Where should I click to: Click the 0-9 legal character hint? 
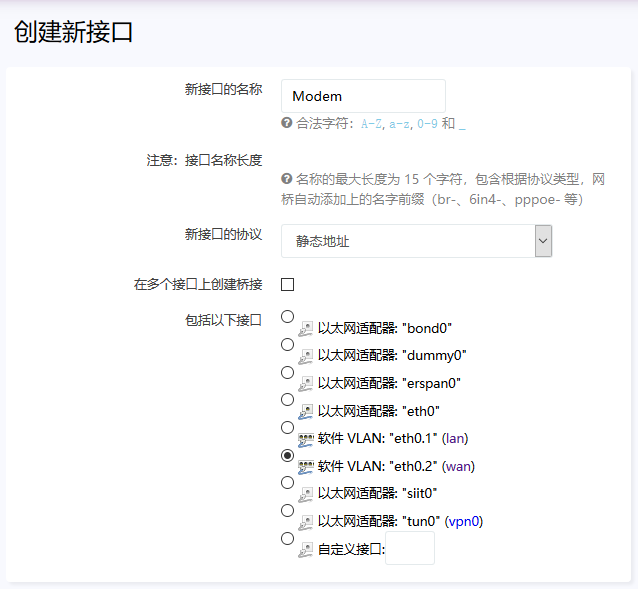click(427, 123)
